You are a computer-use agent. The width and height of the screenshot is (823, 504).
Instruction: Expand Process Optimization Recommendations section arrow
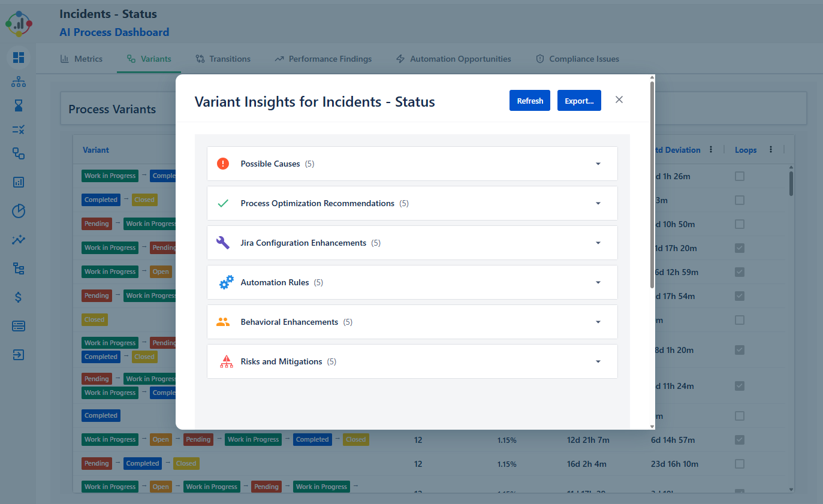[x=598, y=203]
